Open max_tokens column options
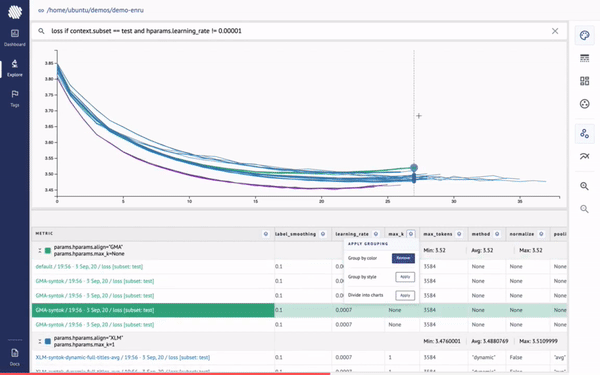The height and width of the screenshot is (375, 600). tap(459, 234)
